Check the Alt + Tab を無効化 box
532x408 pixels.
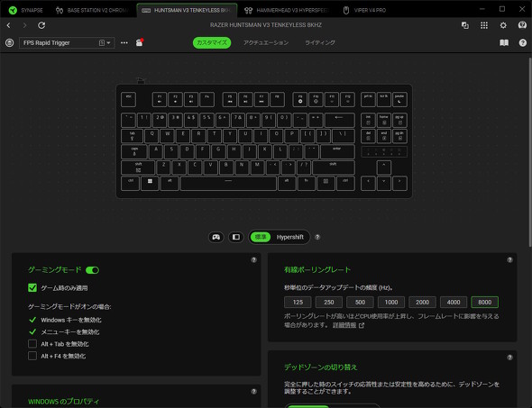click(32, 344)
